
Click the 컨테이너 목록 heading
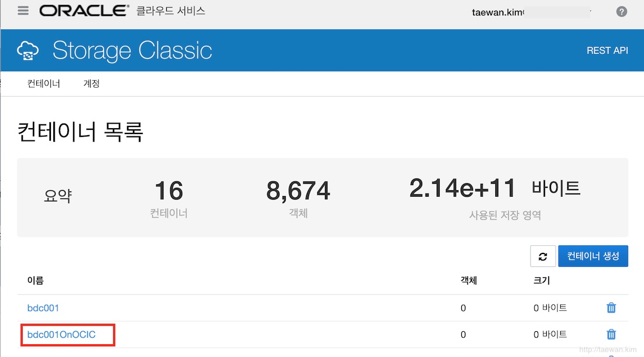80,132
